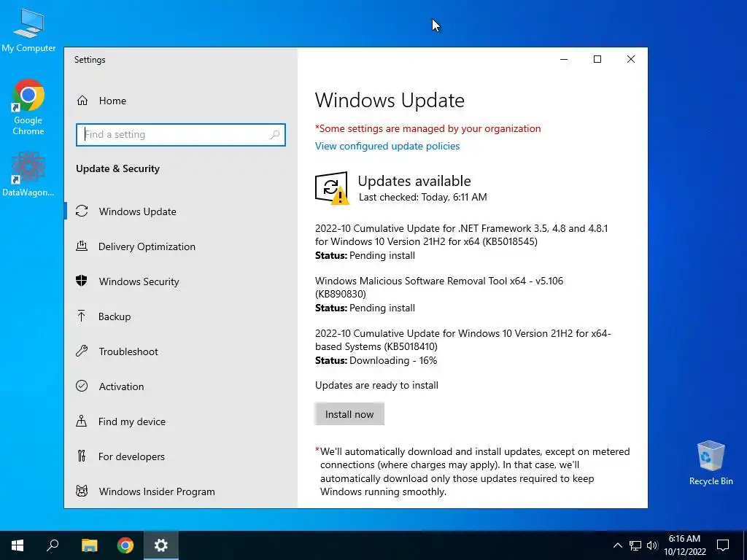Click the KB5018410 cumulative update text
Viewport: 747px width, 560px height.
[x=462, y=340]
